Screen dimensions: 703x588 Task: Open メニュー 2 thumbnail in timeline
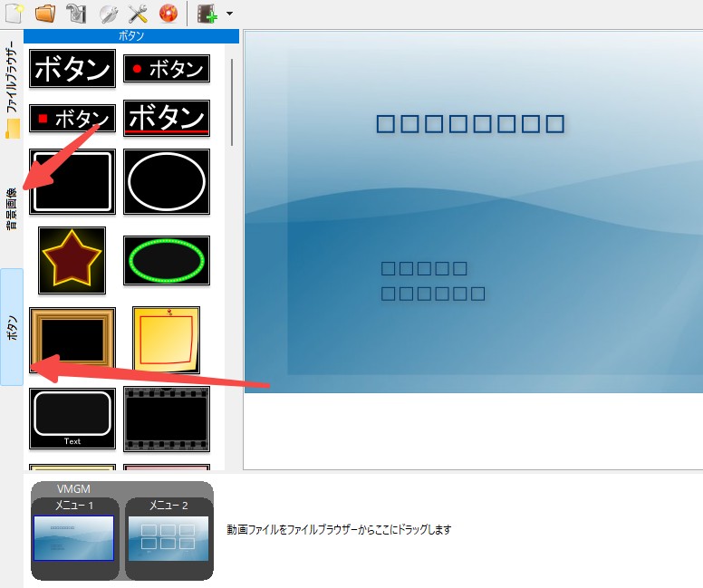[169, 538]
